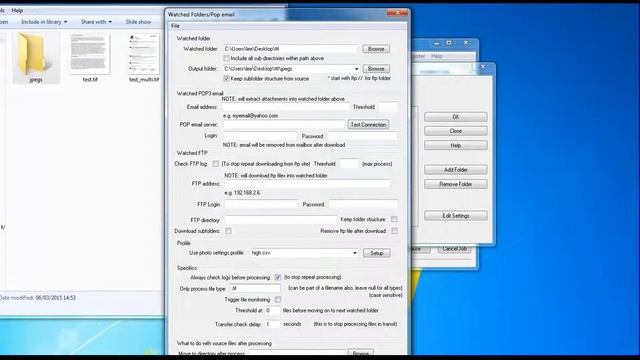Enable FTP Keep folder structure checkbox
This screenshot has width=640, height=360.
tap(394, 220)
